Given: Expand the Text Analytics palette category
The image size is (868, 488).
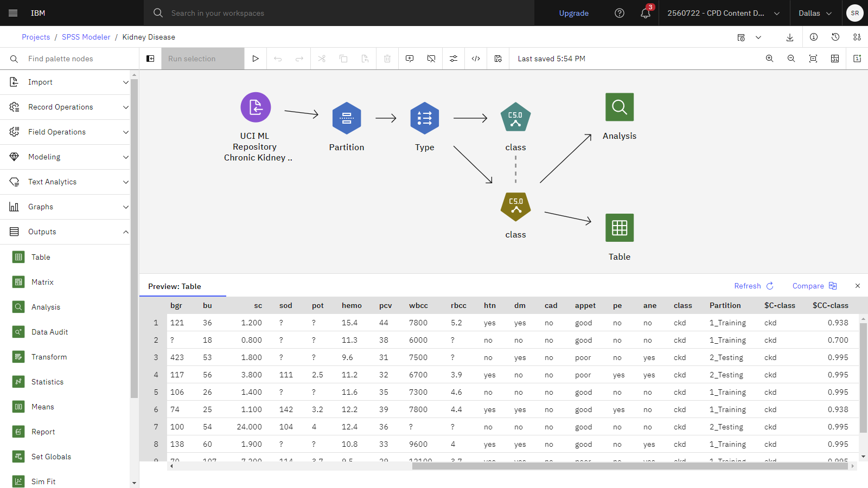Looking at the screenshot, I should coord(65,182).
